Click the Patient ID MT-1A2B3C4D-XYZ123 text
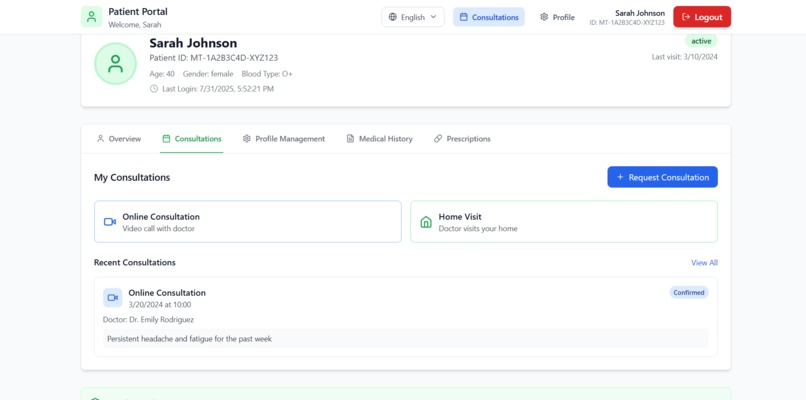The height and width of the screenshot is (400, 806). (214, 58)
